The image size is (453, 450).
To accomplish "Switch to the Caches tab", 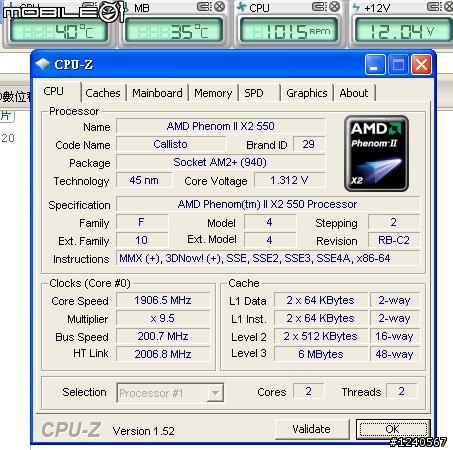I will tap(103, 93).
